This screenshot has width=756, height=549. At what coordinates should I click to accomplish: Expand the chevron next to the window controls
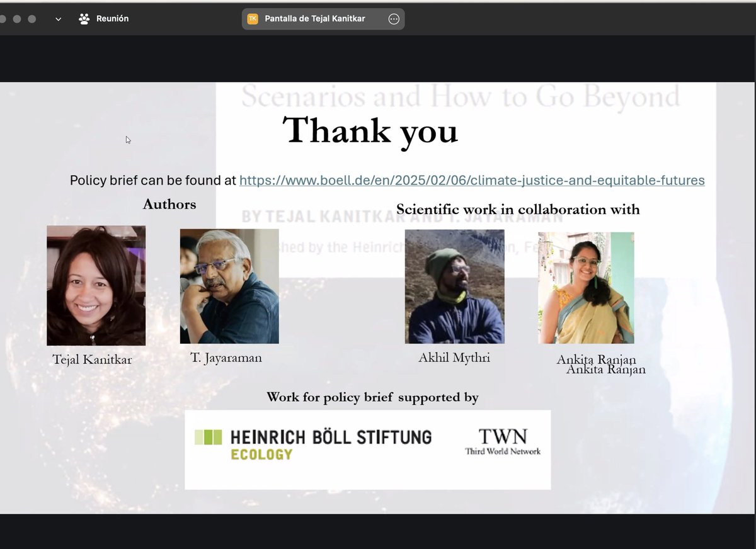click(58, 18)
